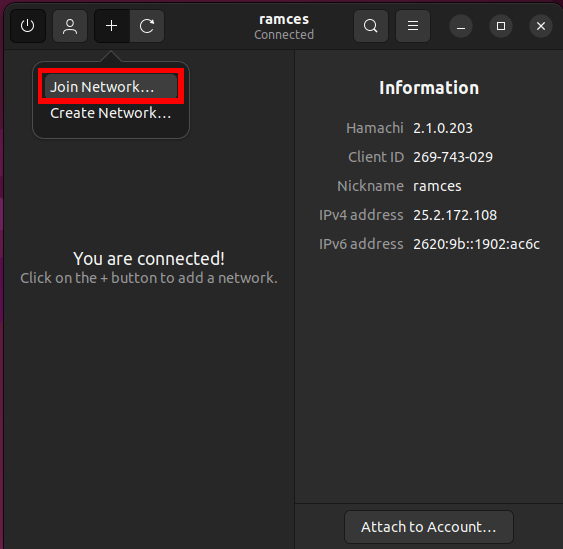Maximize the Haguichi window
The image size is (563, 549).
tap(501, 26)
